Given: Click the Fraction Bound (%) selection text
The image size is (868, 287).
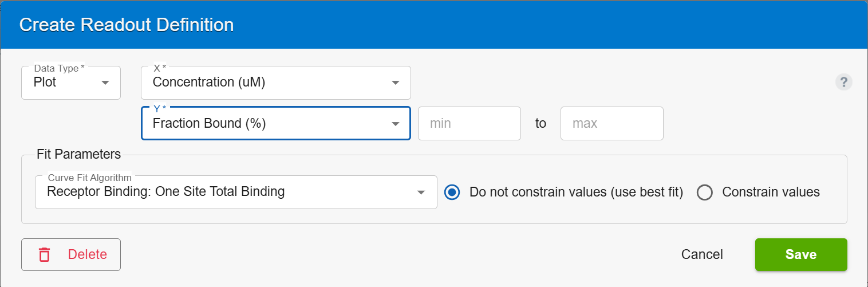Looking at the screenshot, I should pyautogui.click(x=210, y=123).
